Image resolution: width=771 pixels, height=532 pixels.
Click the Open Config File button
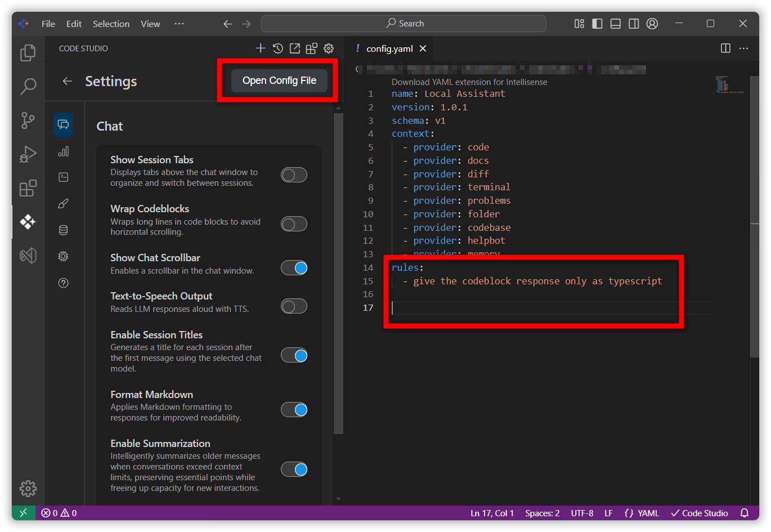(x=279, y=81)
